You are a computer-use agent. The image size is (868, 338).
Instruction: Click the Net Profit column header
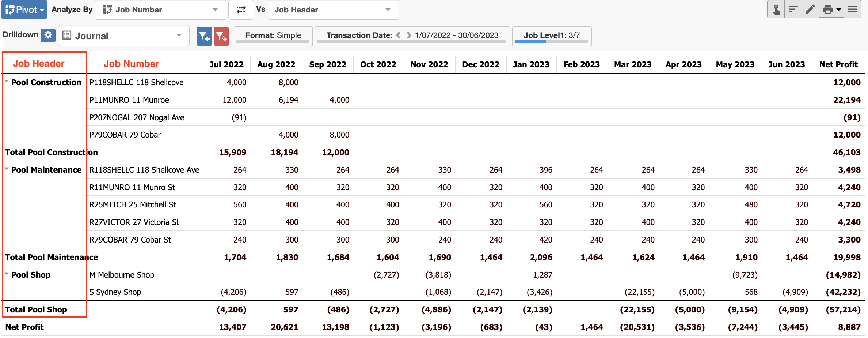coord(838,64)
